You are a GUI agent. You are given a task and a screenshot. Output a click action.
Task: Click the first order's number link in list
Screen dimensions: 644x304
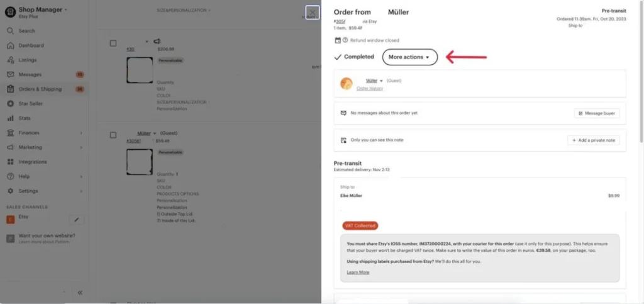131,49
